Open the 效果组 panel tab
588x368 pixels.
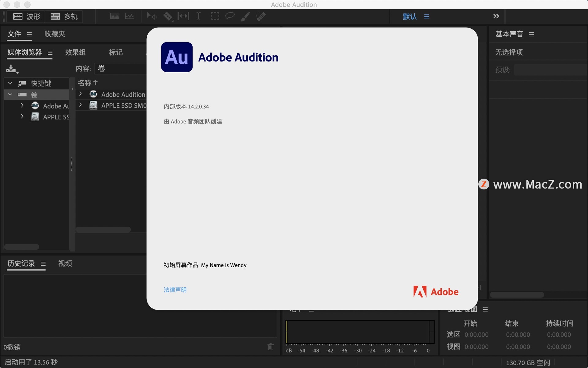75,52
